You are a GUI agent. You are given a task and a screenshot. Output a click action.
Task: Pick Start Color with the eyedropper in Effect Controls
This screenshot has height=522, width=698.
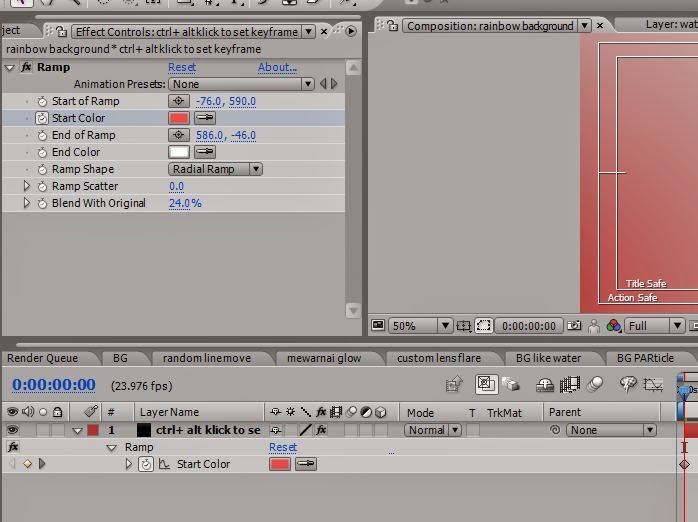204,118
